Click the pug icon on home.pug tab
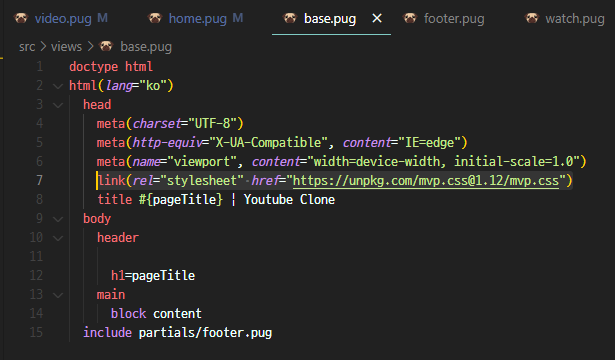615x360 pixels. click(x=155, y=18)
